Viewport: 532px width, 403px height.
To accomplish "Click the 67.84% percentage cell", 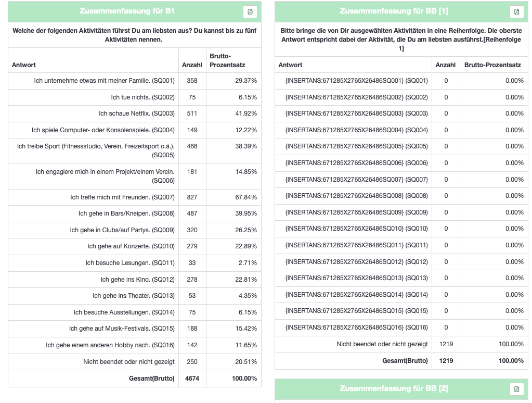I will pos(246,197).
